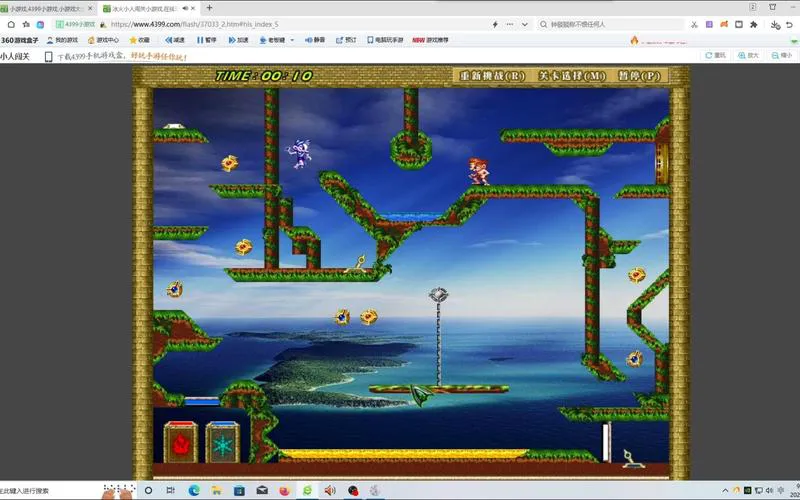Click the blue extension icon left of address bar
Image resolution: width=800 pixels, height=500 pixels.
[x=40, y=24]
